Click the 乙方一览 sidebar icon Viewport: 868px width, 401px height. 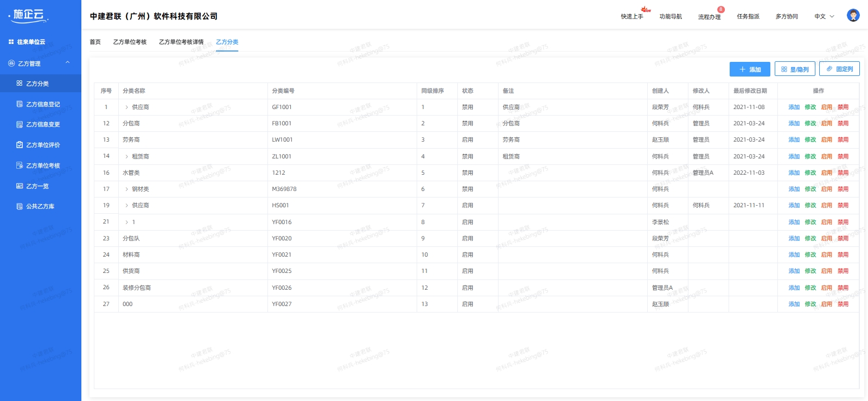tap(20, 186)
